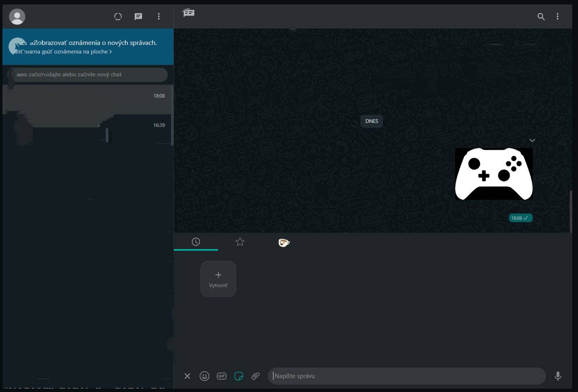The image size is (578, 392).
Task: Record a voice message microphone
Action: point(558,376)
